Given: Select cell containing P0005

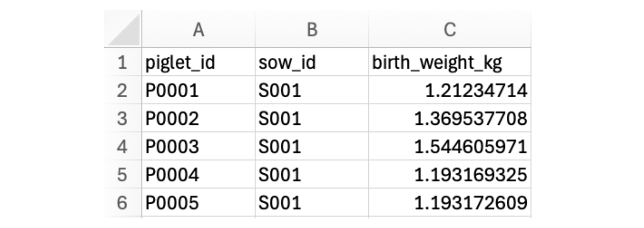Looking at the screenshot, I should tap(198, 203).
